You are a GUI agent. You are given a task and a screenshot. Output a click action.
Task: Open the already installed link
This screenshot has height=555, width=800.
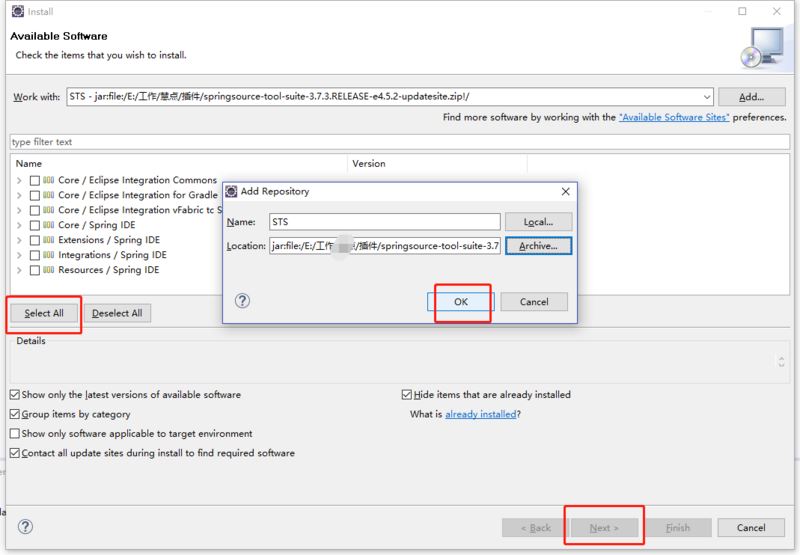pyautogui.click(x=481, y=414)
